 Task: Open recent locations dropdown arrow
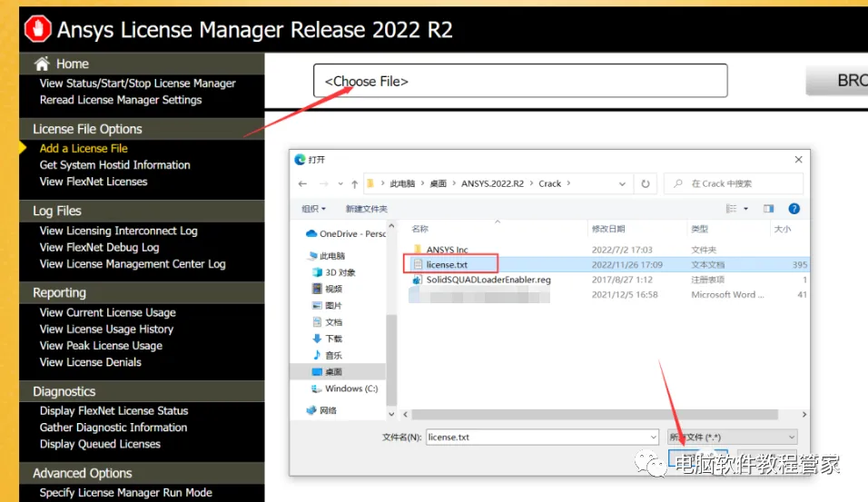[x=340, y=183]
